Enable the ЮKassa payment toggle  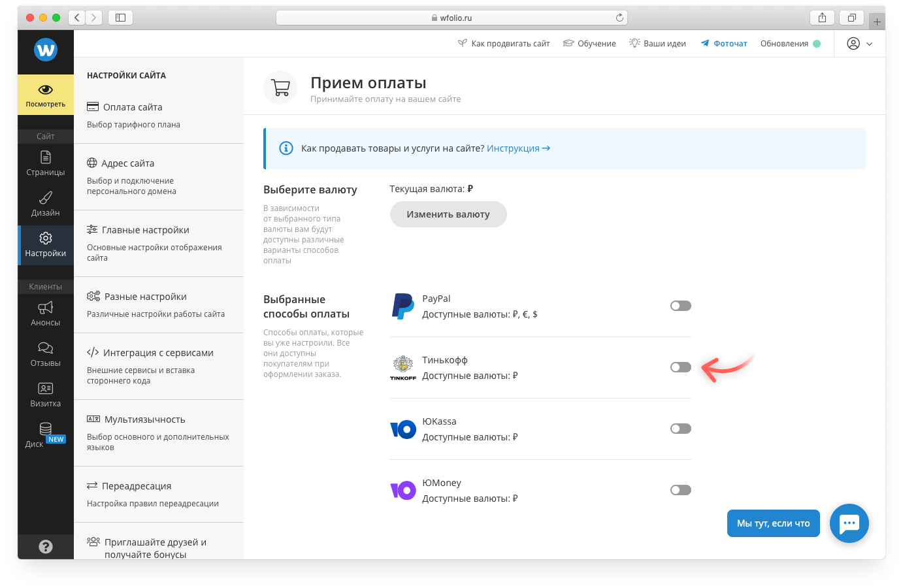click(x=681, y=429)
